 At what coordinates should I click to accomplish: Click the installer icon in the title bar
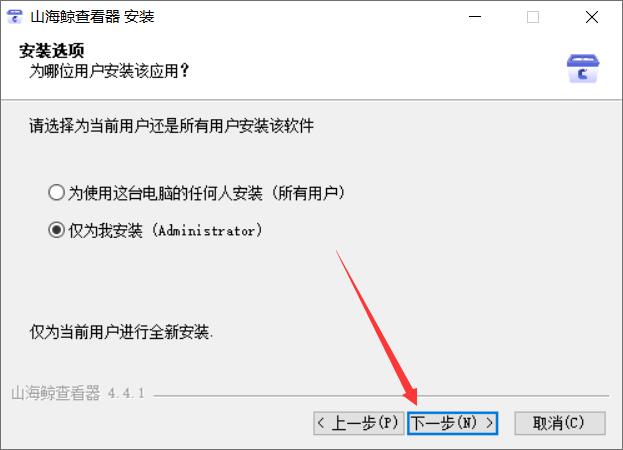(15, 17)
